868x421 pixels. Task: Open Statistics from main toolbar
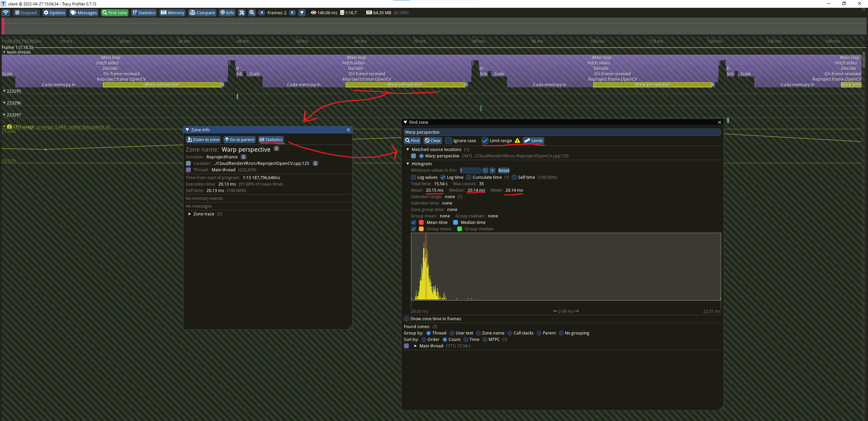click(x=144, y=13)
